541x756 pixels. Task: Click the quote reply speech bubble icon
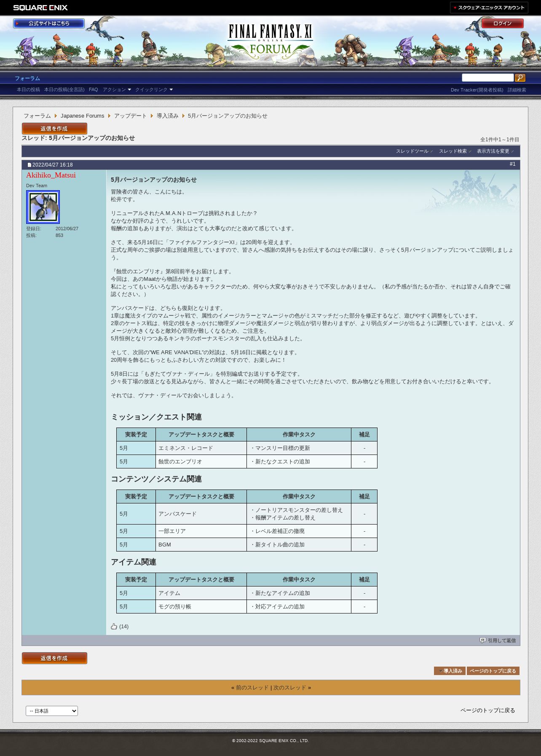coord(483,640)
